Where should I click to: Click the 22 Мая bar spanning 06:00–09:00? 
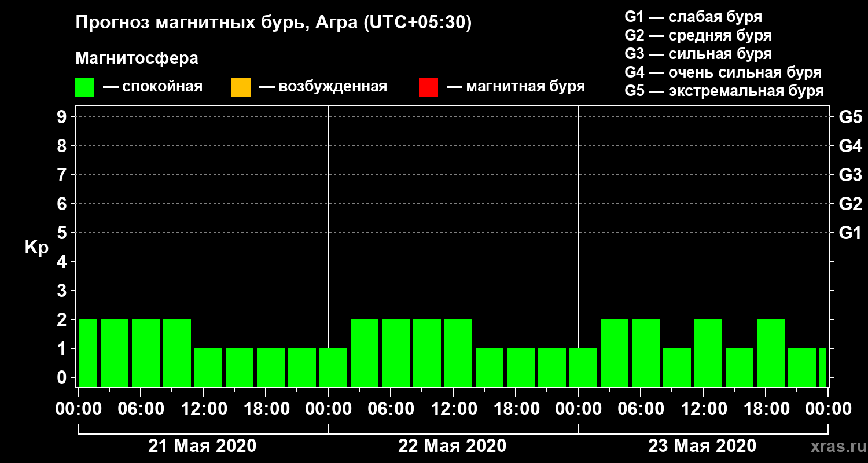point(396,352)
